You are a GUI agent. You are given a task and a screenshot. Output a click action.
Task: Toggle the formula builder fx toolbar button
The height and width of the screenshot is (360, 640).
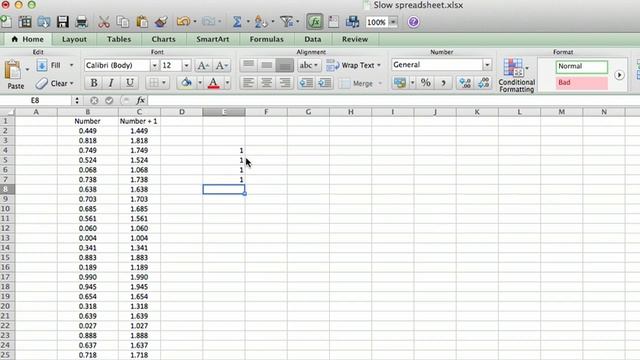[315, 22]
